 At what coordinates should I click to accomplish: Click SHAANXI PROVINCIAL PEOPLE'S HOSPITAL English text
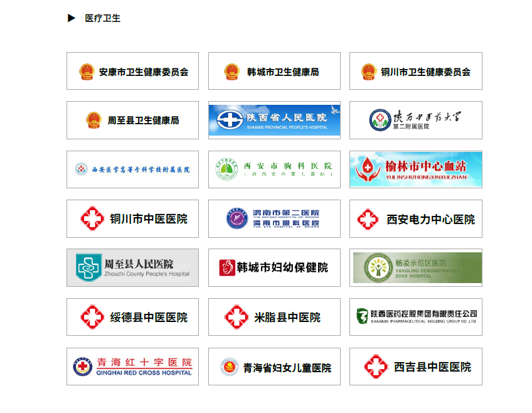(x=287, y=127)
